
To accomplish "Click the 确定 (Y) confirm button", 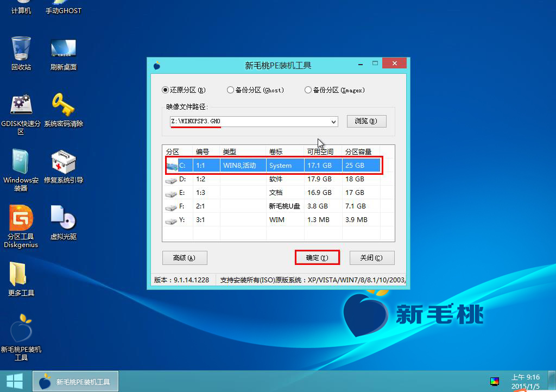I will 317,258.
